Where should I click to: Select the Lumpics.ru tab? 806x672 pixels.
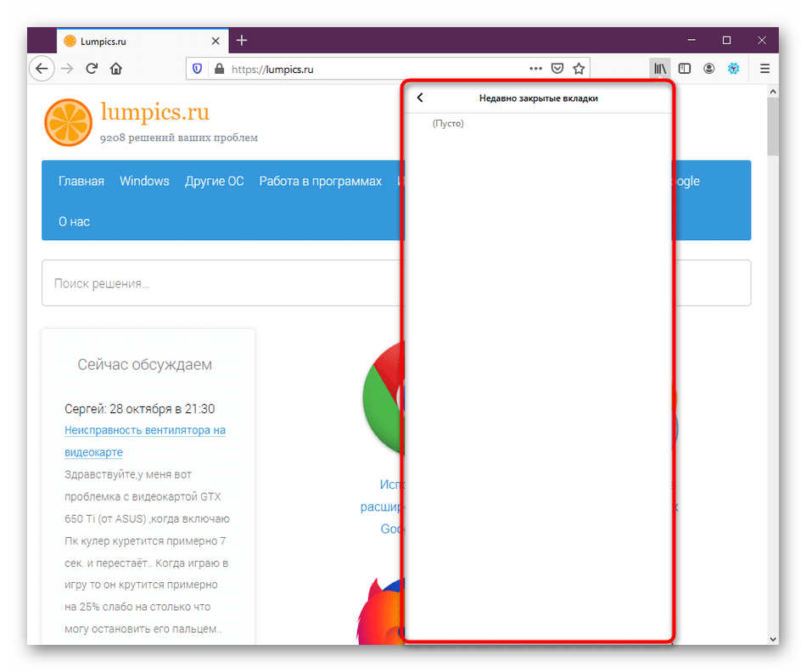click(143, 41)
